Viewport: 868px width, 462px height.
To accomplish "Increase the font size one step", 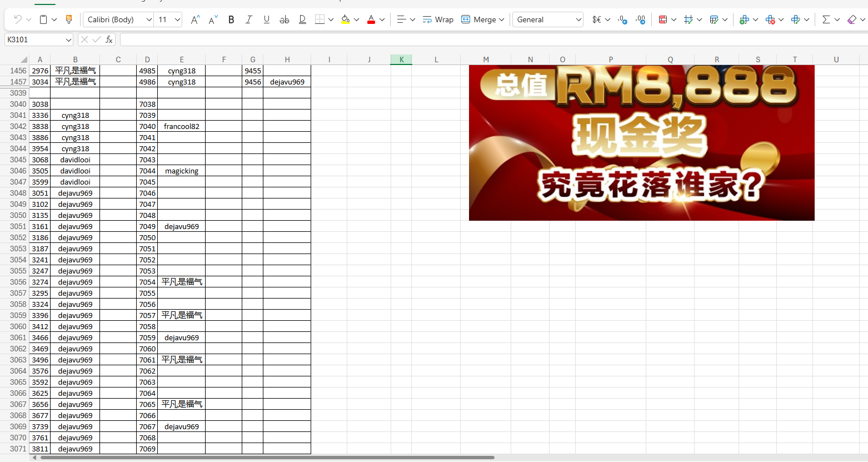I will click(194, 19).
